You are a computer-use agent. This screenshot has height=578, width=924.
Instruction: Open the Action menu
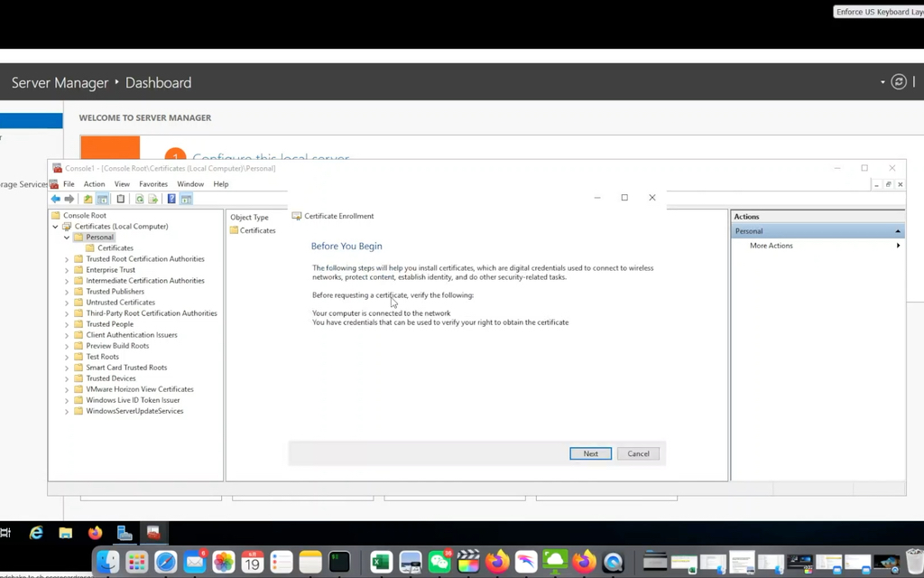(94, 184)
